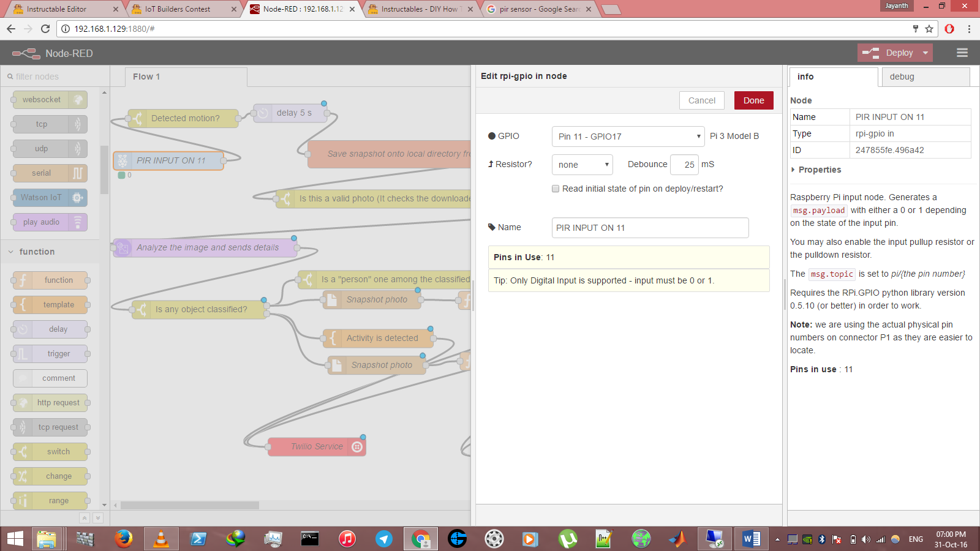980x551 pixels.
Task: Select the udp palette node
Action: (50, 149)
